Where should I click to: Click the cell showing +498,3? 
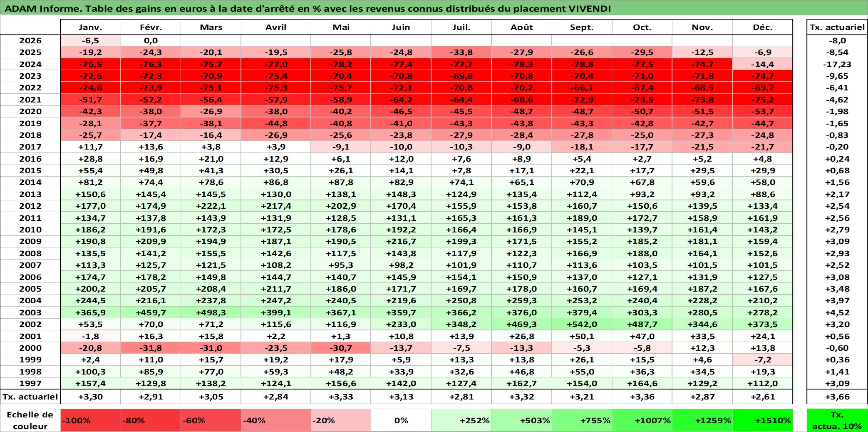click(211, 312)
